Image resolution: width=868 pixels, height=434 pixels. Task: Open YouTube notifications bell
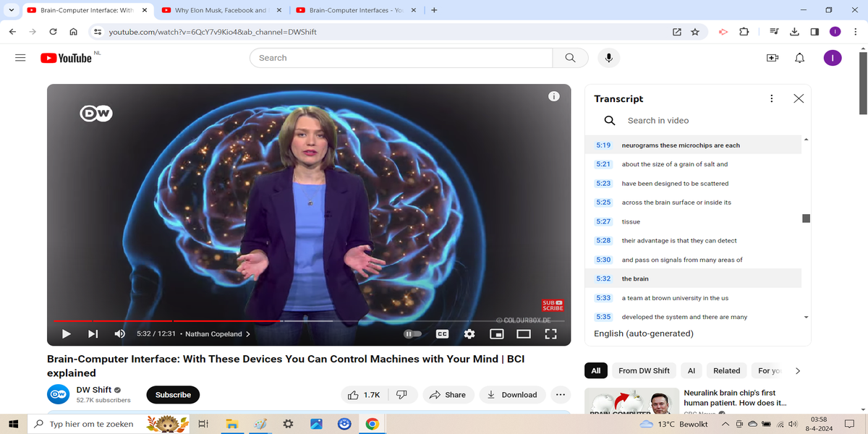799,58
